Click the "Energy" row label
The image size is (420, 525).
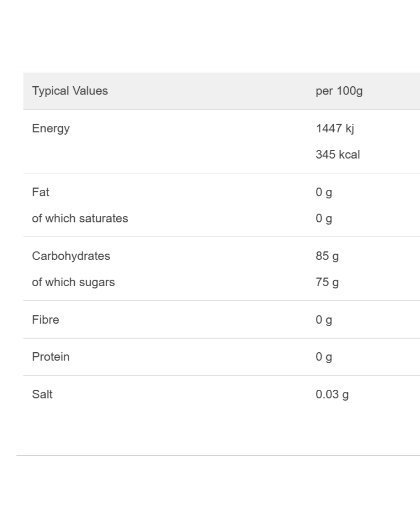tap(51, 128)
